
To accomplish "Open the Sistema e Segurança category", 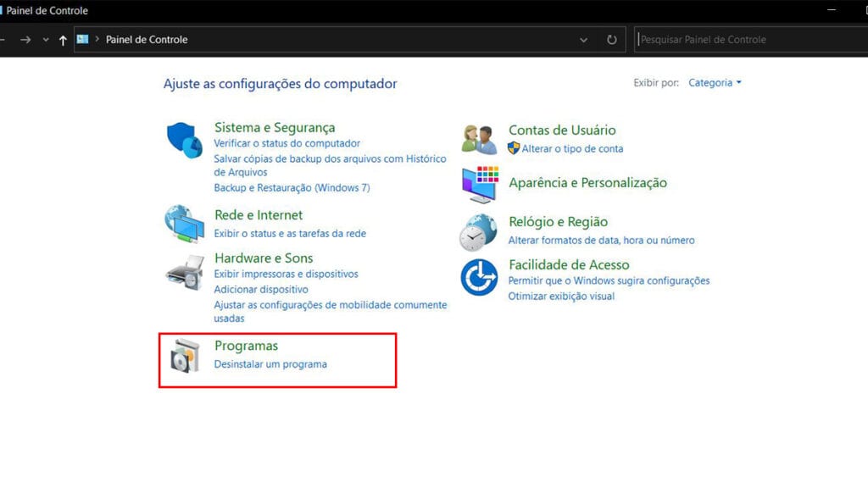I will click(x=275, y=127).
